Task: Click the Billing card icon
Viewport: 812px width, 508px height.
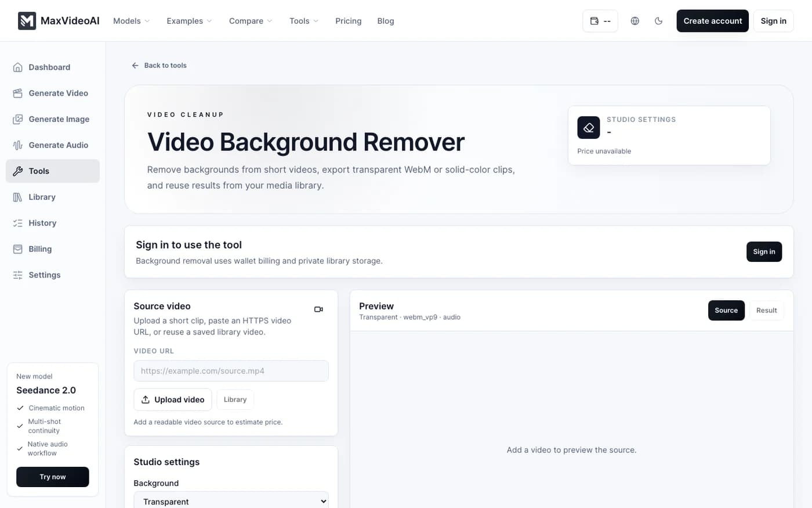Action: click(18, 249)
